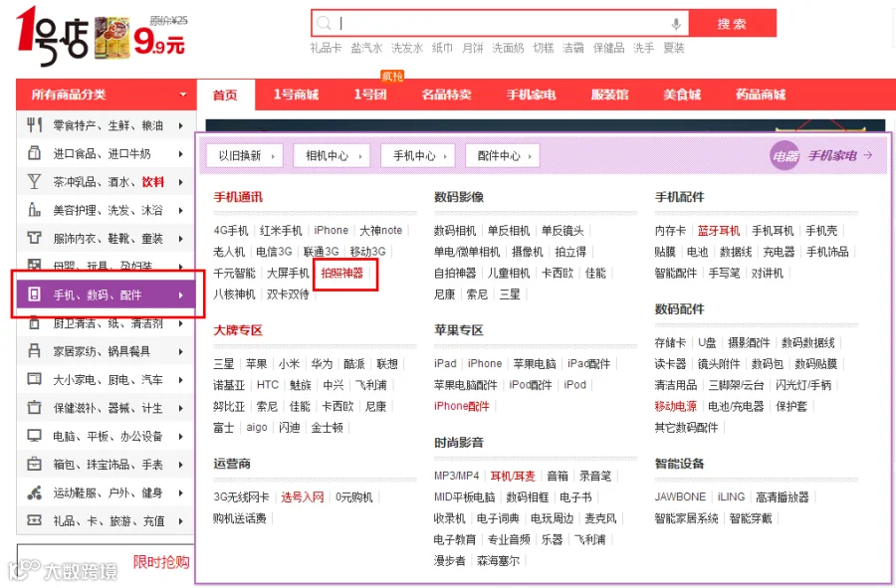Click the kitchen cleaning category icon
896x588 pixels.
coord(34,323)
